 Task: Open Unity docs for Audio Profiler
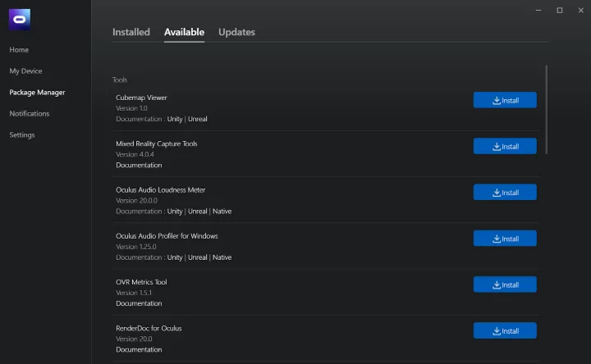[x=175, y=257]
